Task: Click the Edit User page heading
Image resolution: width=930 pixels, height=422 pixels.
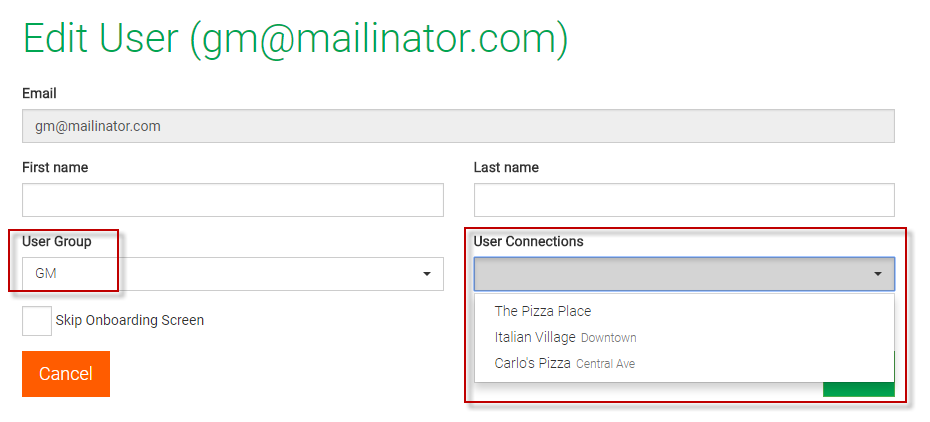Action: coord(295,39)
